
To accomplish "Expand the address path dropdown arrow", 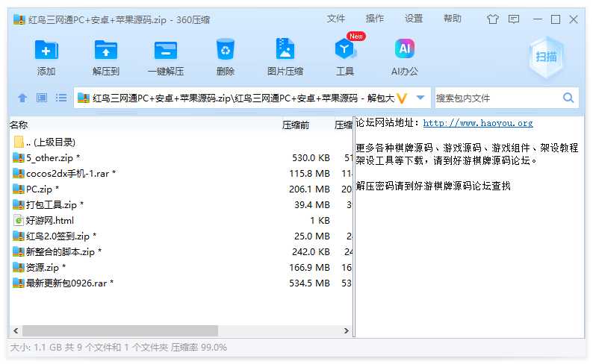I will [x=420, y=98].
